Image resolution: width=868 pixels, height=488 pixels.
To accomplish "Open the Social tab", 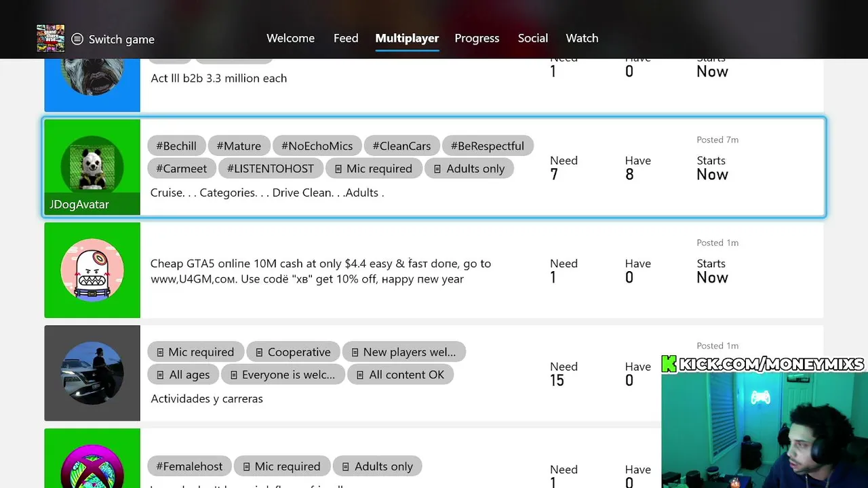I will (x=532, y=38).
